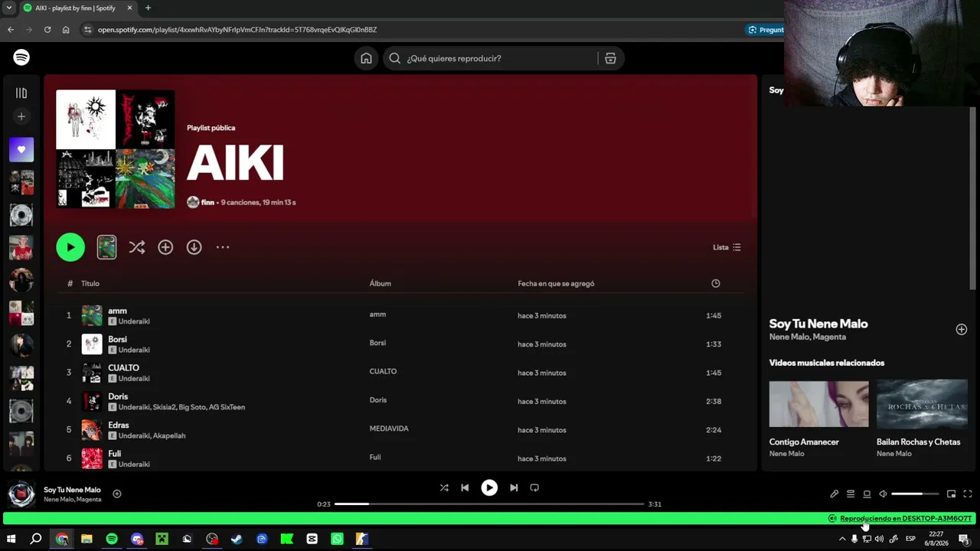The width and height of the screenshot is (980, 551).
Task: Select the track titled CUALTO
Action: point(124,368)
